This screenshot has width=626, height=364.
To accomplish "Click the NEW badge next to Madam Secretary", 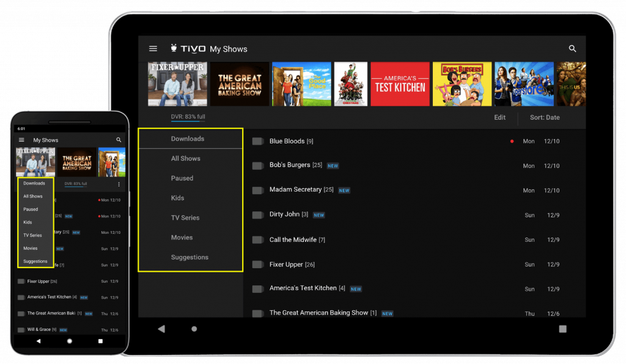I will [344, 191].
